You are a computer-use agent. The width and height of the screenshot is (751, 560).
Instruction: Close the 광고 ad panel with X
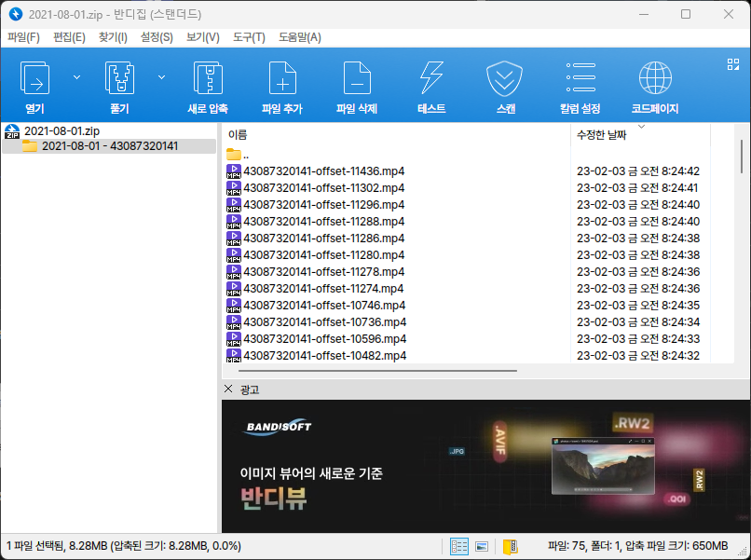click(x=229, y=389)
